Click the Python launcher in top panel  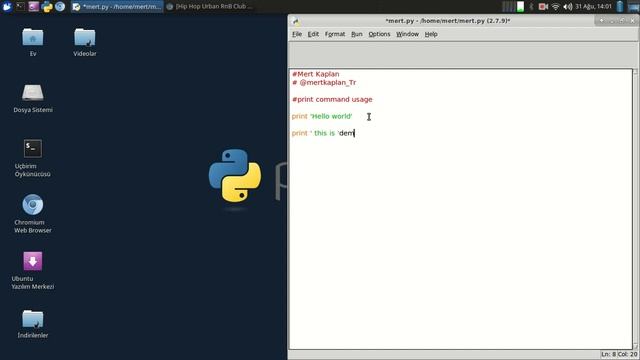[x=47, y=6]
